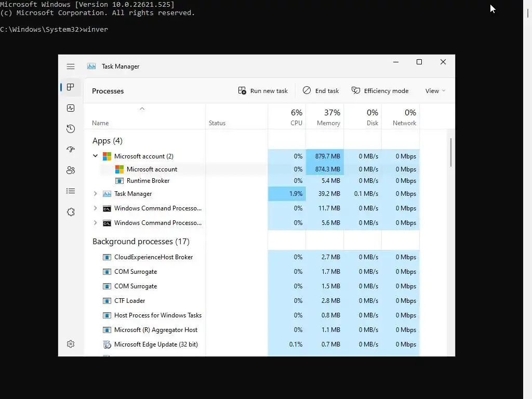Click the process list vertical scrollbar thumb
The height and width of the screenshot is (399, 532).
tap(451, 152)
